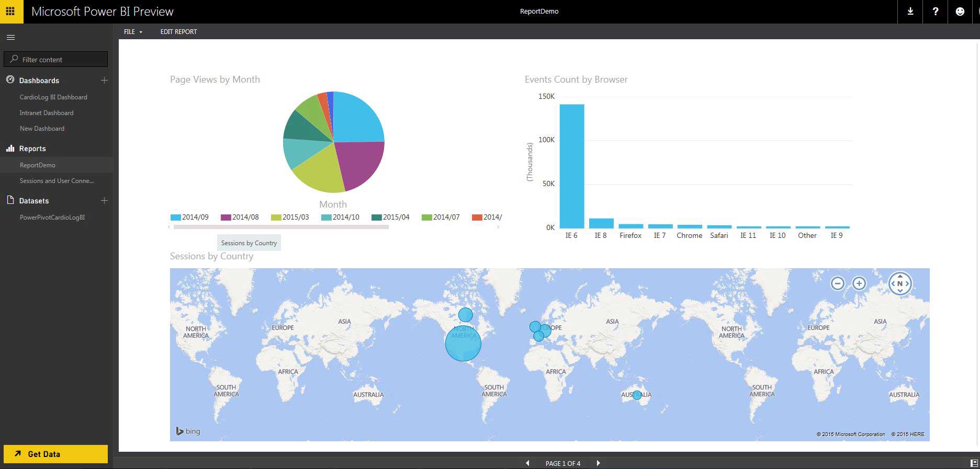Screen dimensions: 980x469
Task: Click the search magnifier in filter box
Action: [x=14, y=59]
